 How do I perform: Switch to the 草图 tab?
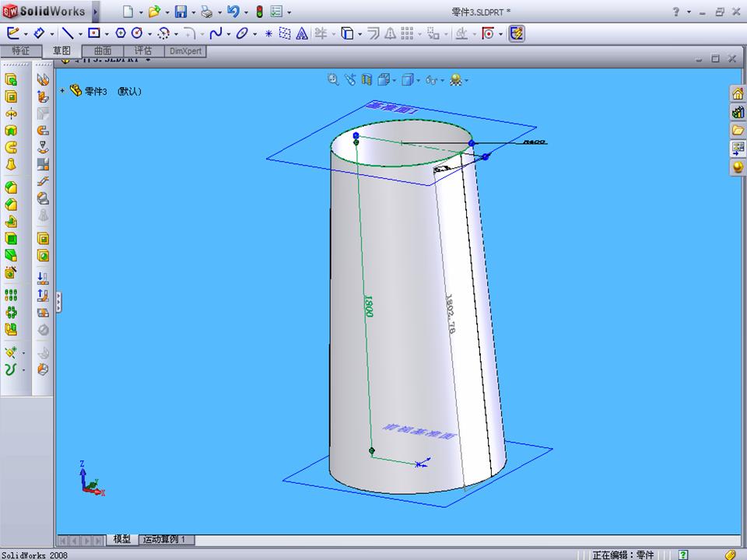[x=61, y=51]
